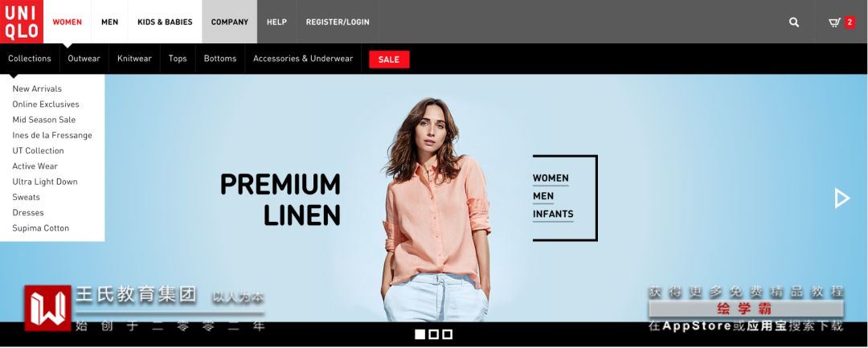The width and height of the screenshot is (868, 348).
Task: Expand the Collections submenu
Action: (x=30, y=59)
